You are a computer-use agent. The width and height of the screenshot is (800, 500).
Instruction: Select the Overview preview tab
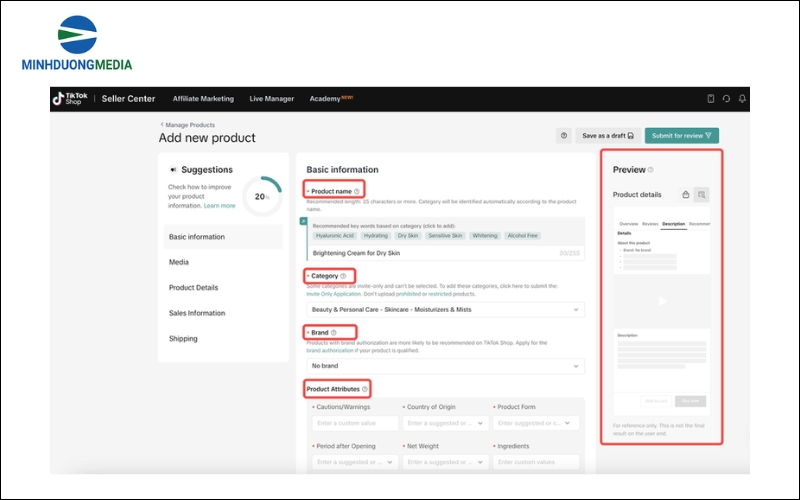coord(628,224)
